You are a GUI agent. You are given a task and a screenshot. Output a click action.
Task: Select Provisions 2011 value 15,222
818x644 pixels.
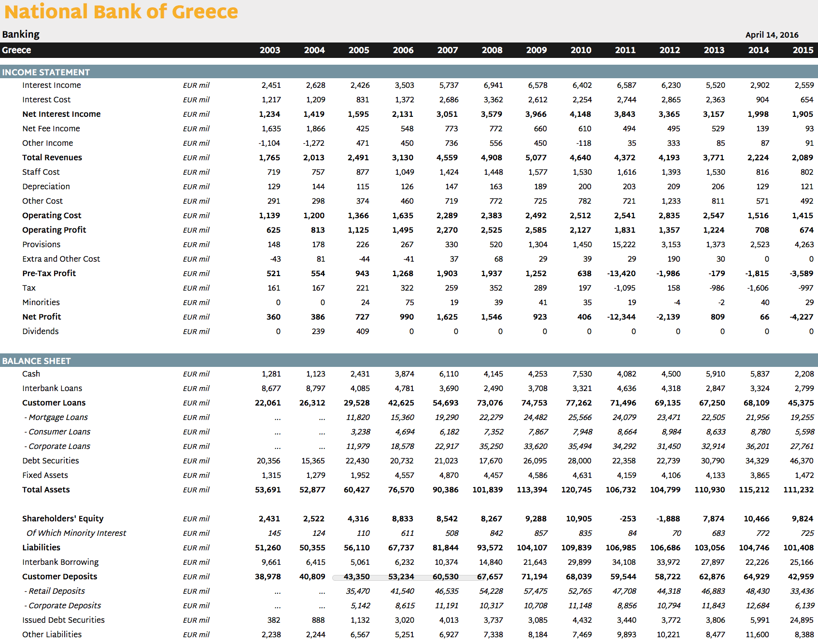click(x=624, y=245)
